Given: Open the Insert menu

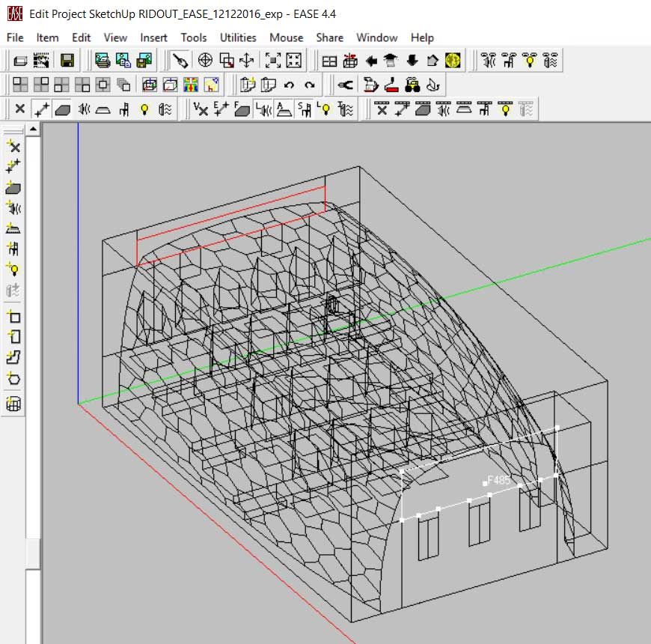Looking at the screenshot, I should tap(153, 37).
